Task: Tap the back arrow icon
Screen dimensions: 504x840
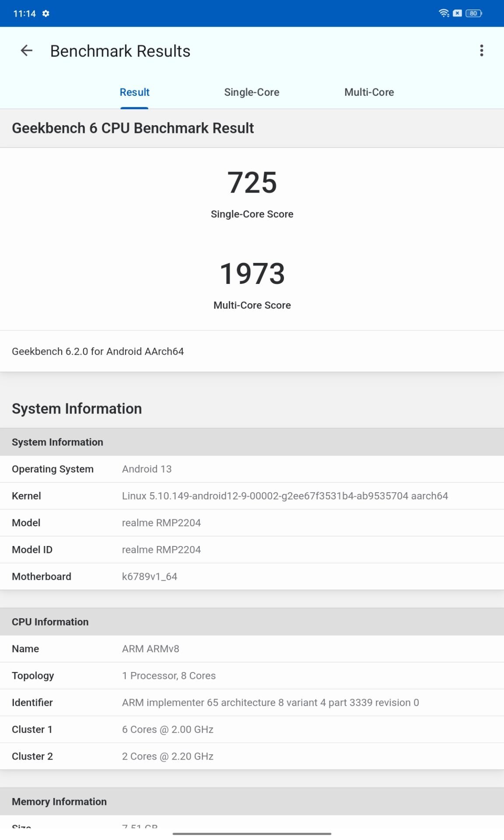Action: point(27,51)
